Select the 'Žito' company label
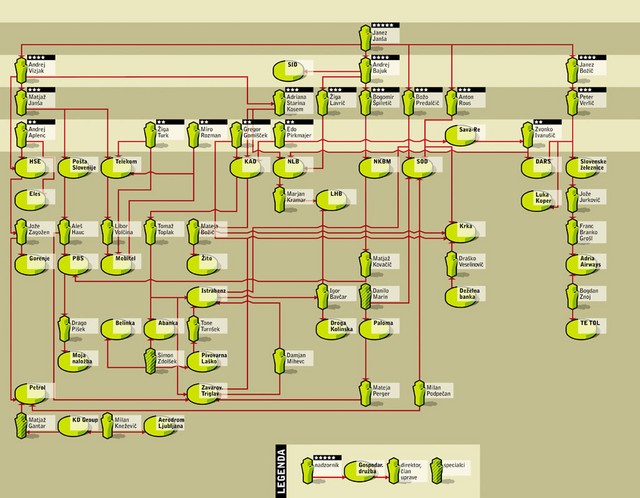The image size is (640, 498). 207,258
